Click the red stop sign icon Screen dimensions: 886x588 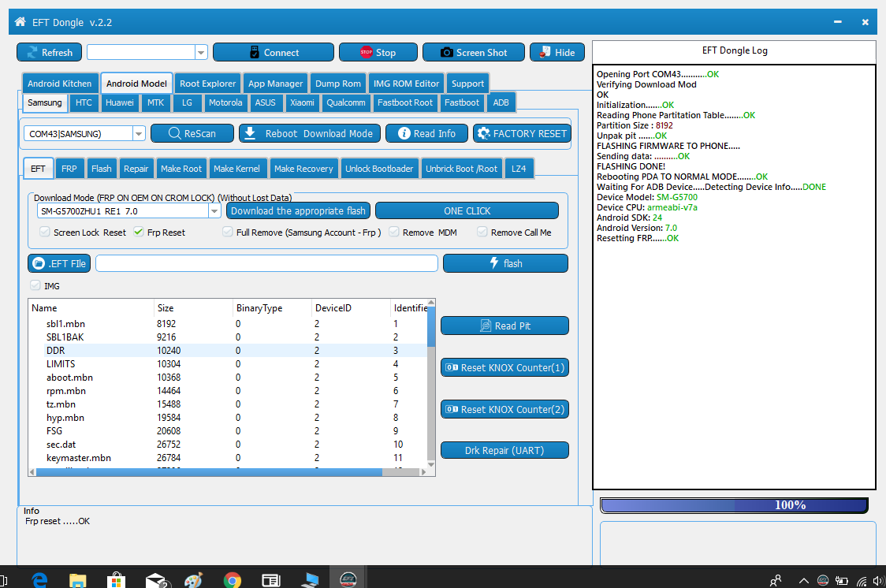pyautogui.click(x=367, y=52)
